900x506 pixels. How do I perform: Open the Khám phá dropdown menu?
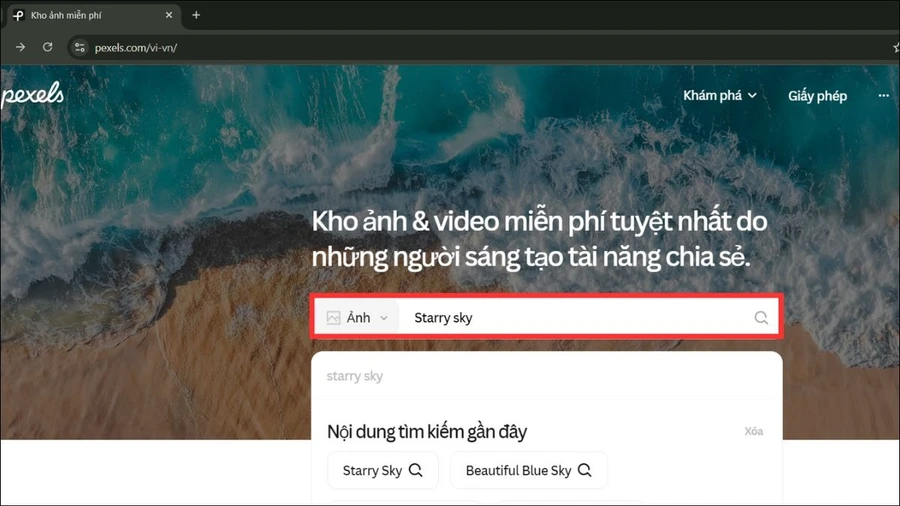pyautogui.click(x=720, y=96)
